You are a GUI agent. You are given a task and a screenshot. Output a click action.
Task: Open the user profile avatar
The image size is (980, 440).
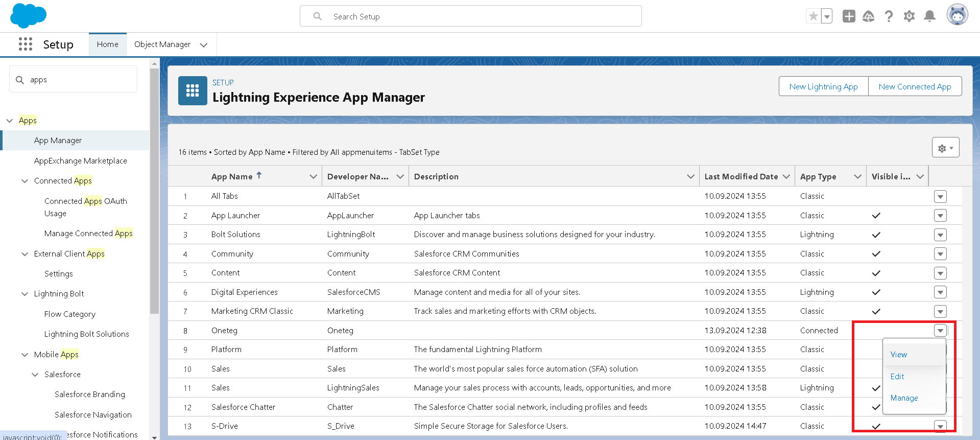957,15
